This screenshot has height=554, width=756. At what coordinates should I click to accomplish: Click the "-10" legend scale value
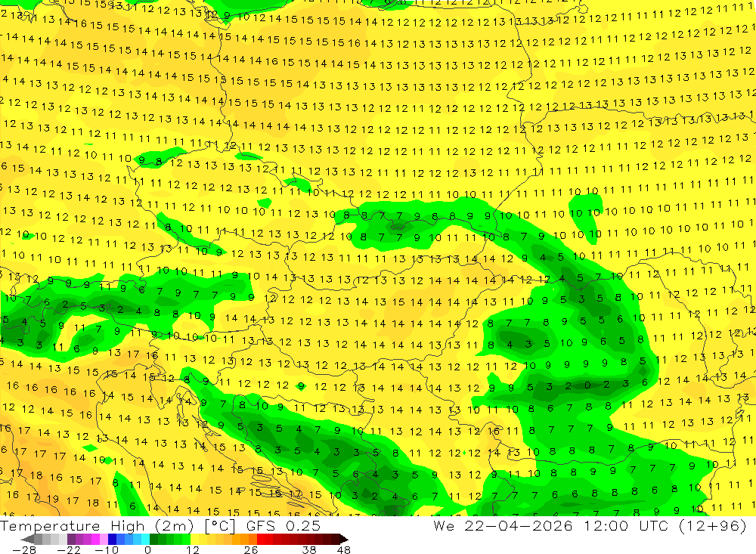(x=107, y=550)
